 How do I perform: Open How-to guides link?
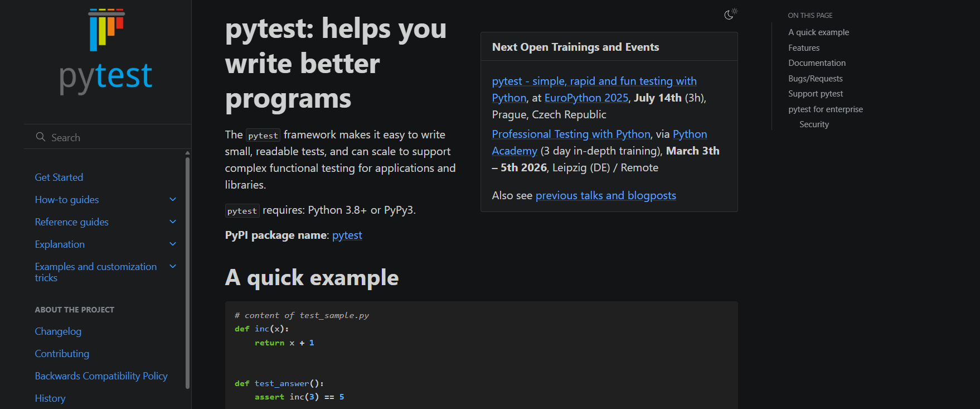coord(67,200)
